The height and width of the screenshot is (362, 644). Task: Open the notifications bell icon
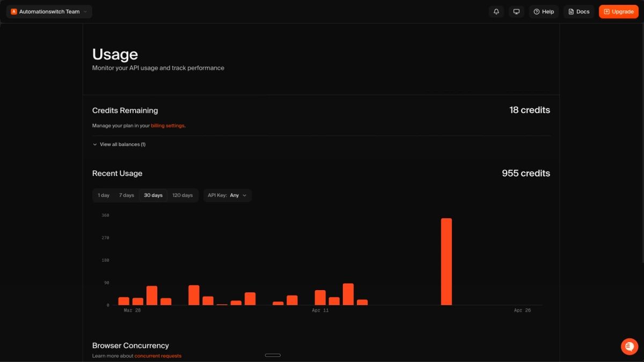point(496,11)
